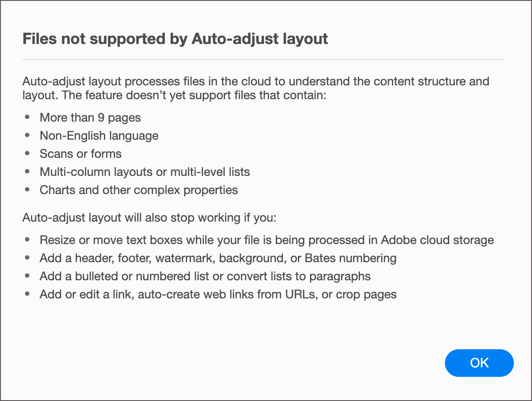Viewport: 532px width, 401px height.
Task: Select the introductory paragraph about cloud processing
Action: pyautogui.click(x=256, y=88)
